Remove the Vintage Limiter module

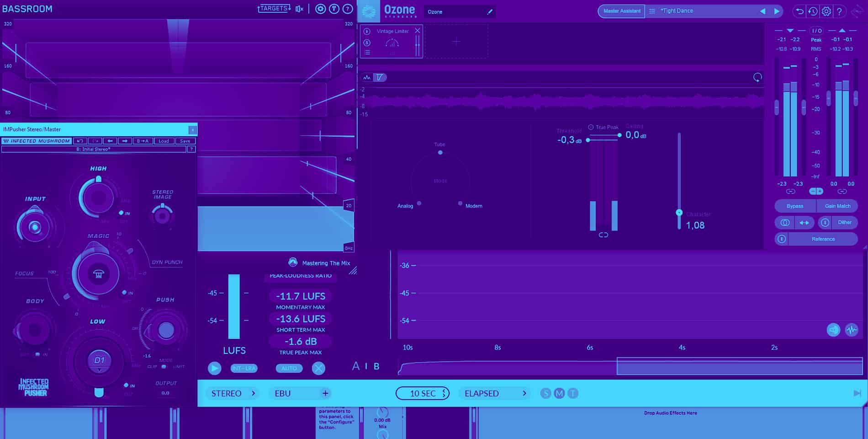point(417,31)
